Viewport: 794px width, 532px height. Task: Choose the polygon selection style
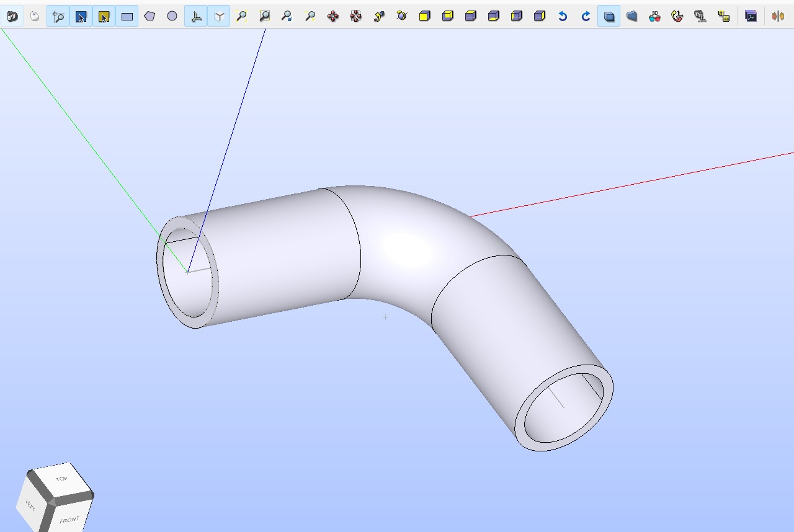tap(149, 16)
